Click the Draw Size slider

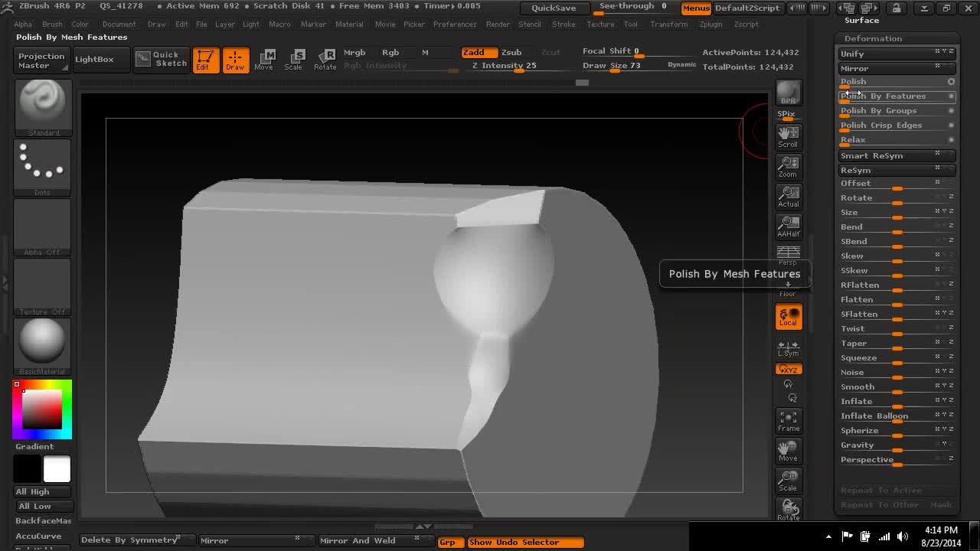pyautogui.click(x=622, y=66)
